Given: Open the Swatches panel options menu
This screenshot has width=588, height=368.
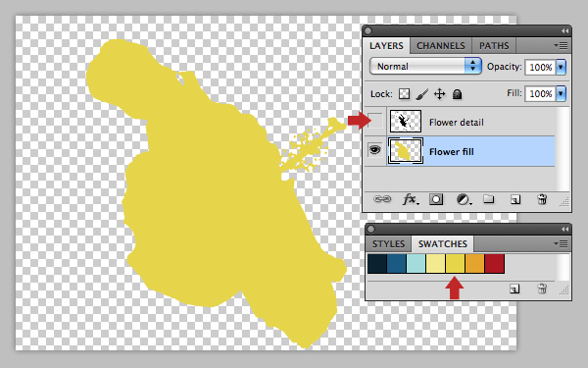Looking at the screenshot, I should [x=561, y=244].
